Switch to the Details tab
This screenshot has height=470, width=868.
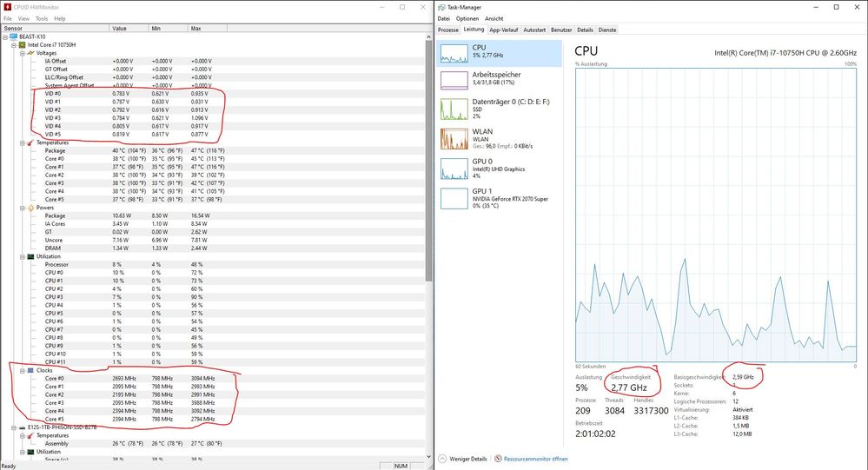tap(585, 30)
